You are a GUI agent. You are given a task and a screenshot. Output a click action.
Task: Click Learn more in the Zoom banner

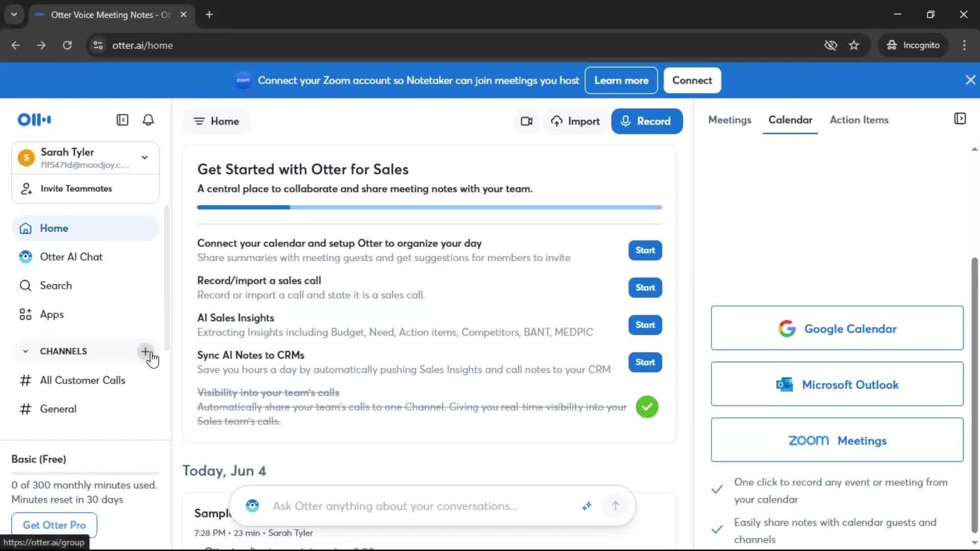tap(621, 80)
